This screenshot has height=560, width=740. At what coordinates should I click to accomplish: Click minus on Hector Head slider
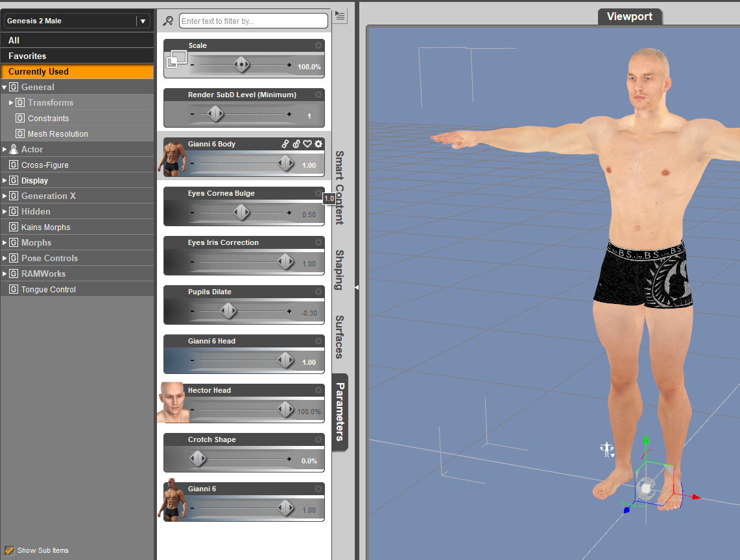(x=192, y=410)
